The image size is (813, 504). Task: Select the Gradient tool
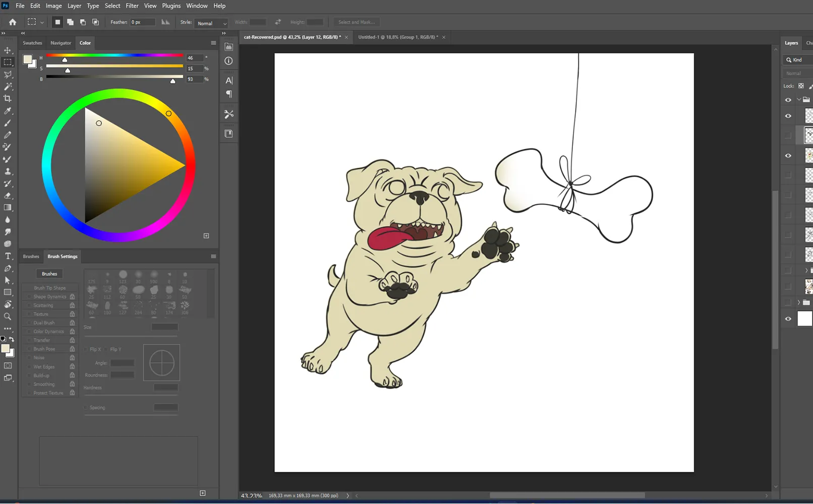8,208
